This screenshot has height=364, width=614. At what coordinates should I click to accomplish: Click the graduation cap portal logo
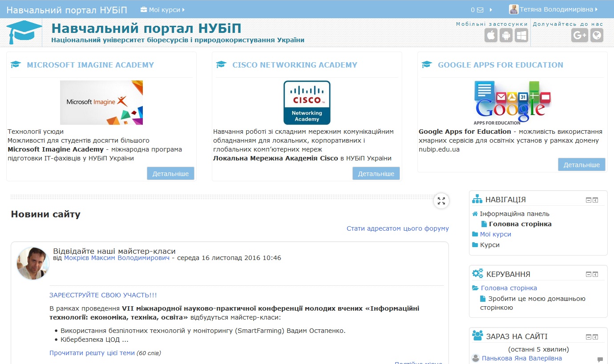(x=24, y=32)
